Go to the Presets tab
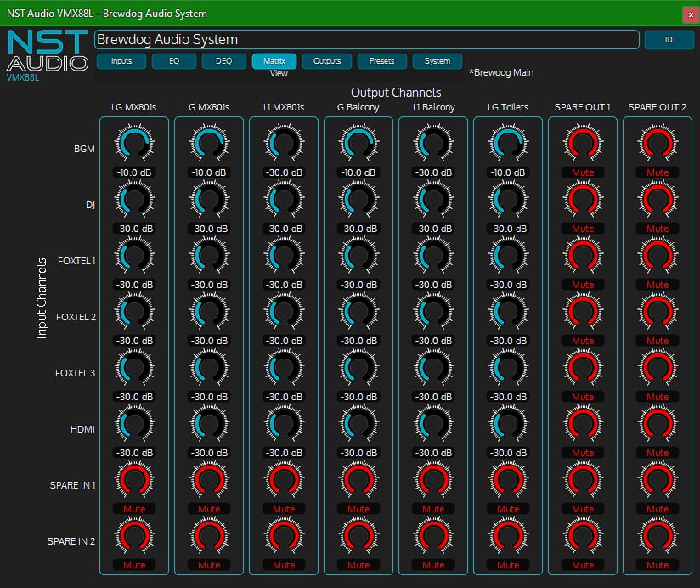Screen dimensions: 700x588 coord(381,61)
